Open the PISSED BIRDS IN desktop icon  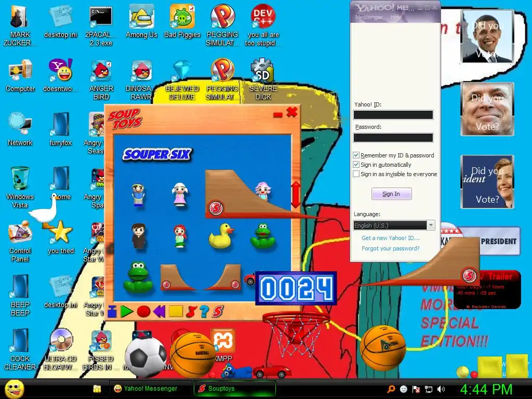point(101,350)
